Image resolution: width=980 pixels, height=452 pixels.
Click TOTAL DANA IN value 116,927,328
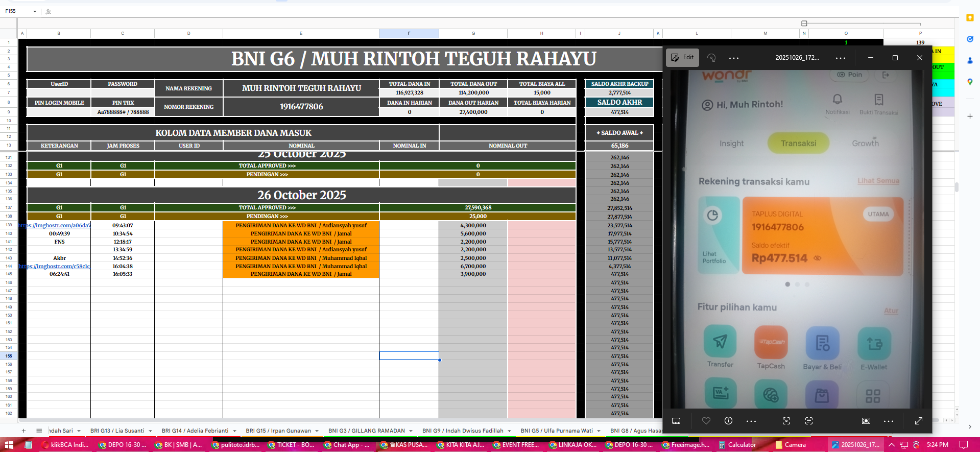[409, 92]
